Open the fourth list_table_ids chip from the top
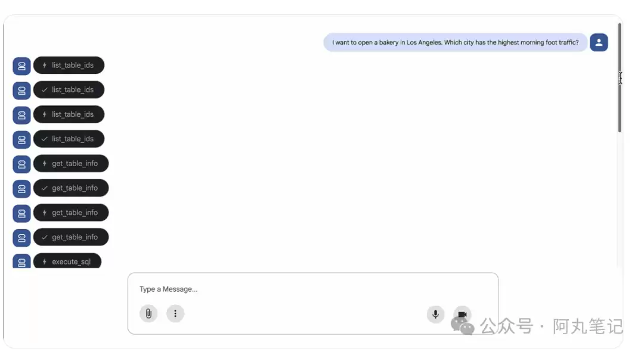The width and height of the screenshot is (644, 352). (x=69, y=139)
